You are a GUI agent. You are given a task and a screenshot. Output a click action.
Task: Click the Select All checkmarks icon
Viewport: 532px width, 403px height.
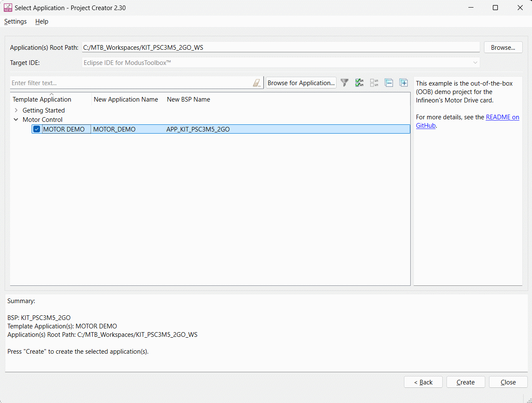pos(359,83)
